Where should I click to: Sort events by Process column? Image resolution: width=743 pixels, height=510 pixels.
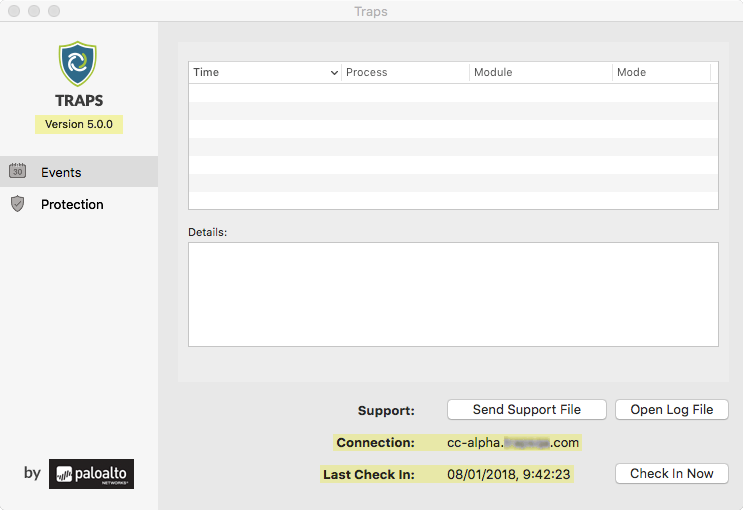pos(405,73)
